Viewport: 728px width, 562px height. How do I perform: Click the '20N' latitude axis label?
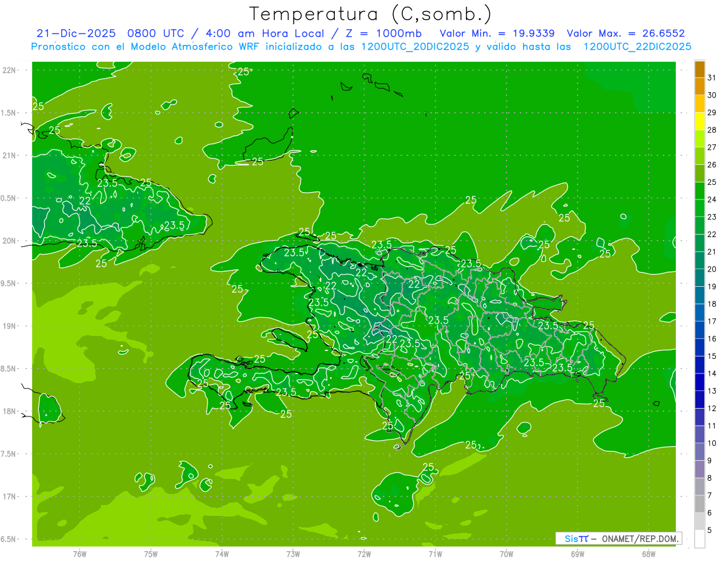(8, 241)
